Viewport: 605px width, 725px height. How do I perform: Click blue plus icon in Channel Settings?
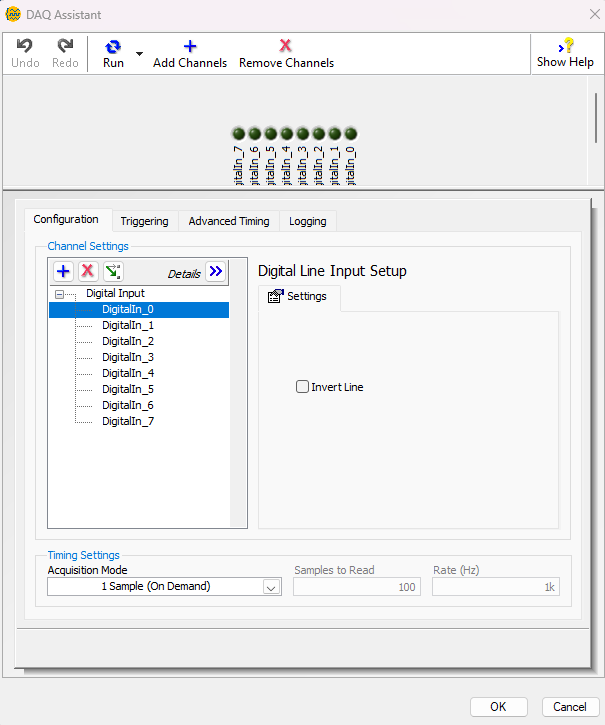pos(63,271)
